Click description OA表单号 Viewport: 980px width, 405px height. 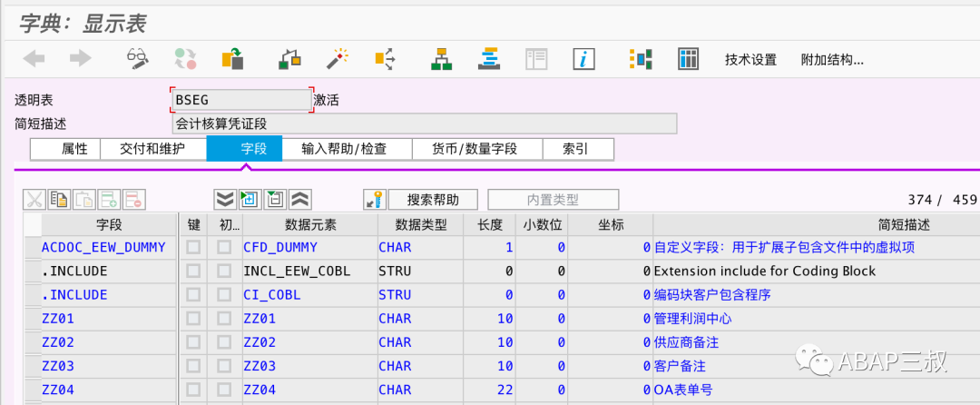coord(683,390)
